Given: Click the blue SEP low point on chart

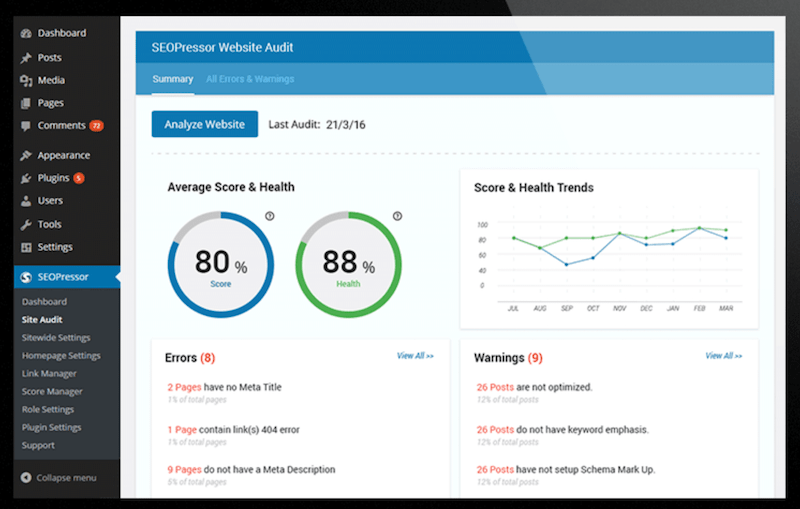Looking at the screenshot, I should pos(566,264).
